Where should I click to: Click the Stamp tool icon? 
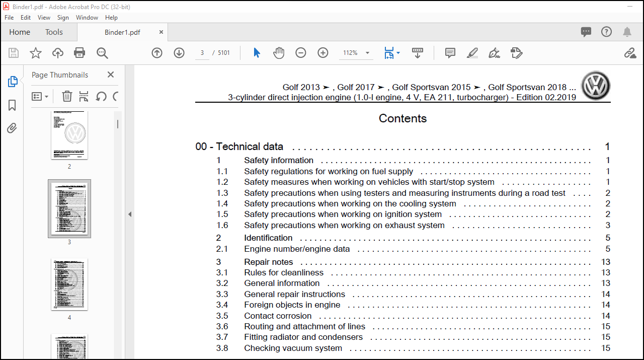click(x=516, y=53)
